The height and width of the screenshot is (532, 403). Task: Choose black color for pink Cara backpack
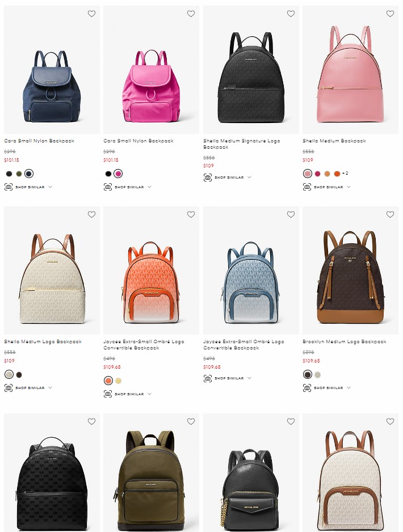pos(108,174)
